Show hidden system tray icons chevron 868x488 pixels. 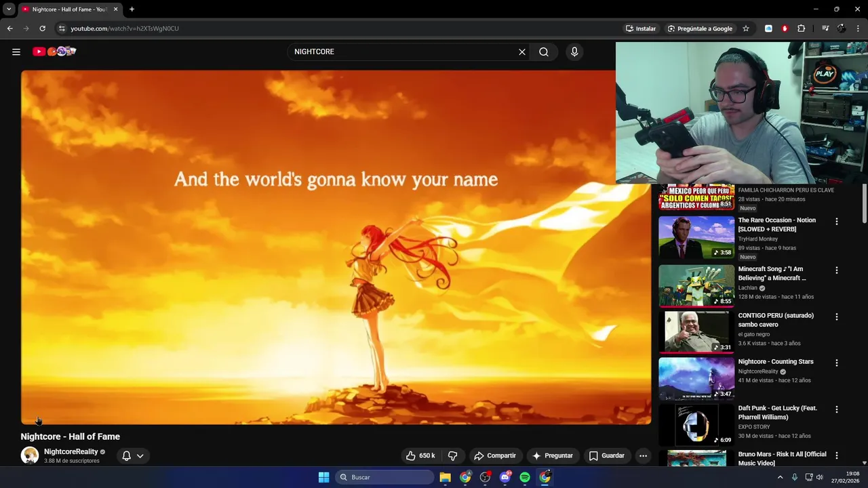780,477
